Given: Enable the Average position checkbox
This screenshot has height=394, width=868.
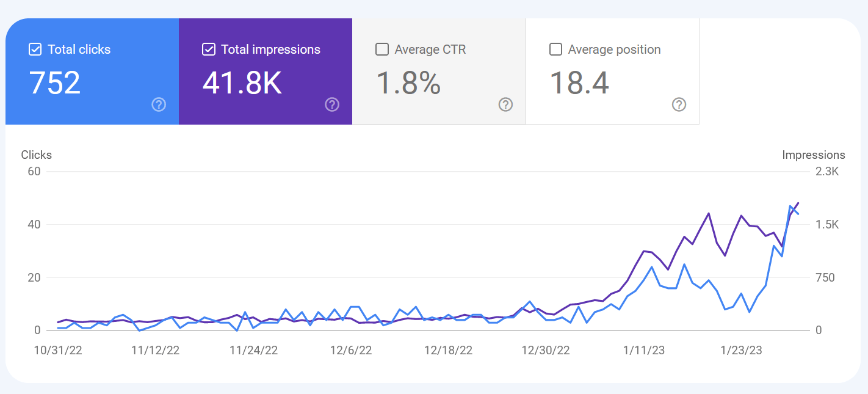Looking at the screenshot, I should tap(555, 49).
